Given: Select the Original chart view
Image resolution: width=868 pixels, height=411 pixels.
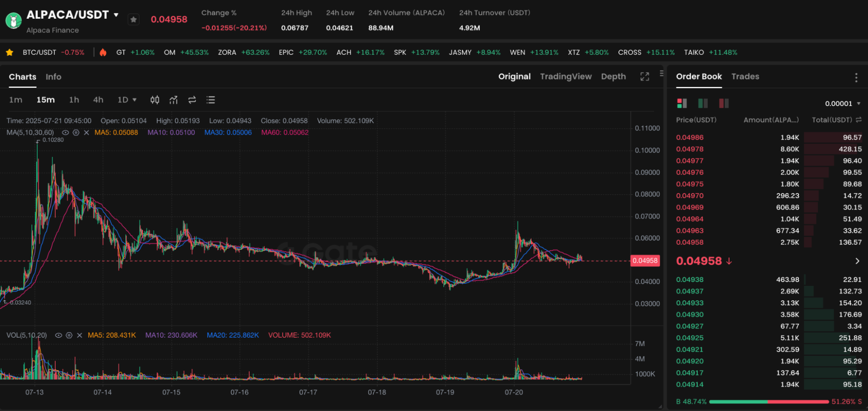Looking at the screenshot, I should coord(515,76).
